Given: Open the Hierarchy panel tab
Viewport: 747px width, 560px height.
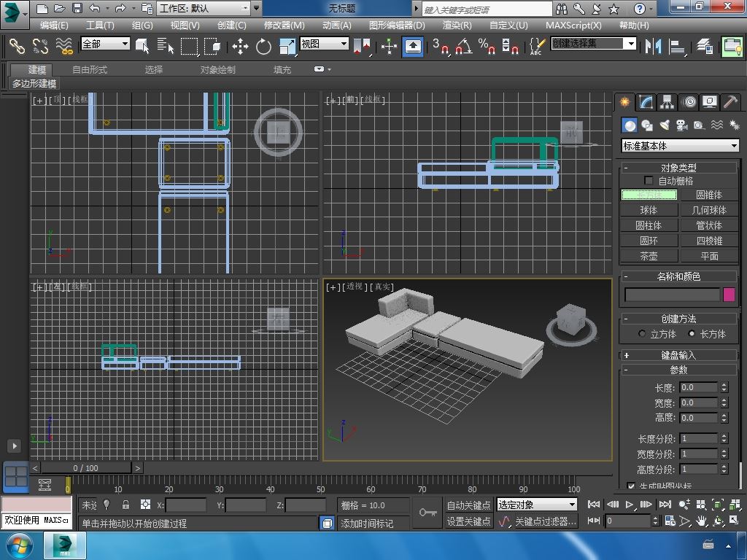Looking at the screenshot, I should [x=667, y=102].
